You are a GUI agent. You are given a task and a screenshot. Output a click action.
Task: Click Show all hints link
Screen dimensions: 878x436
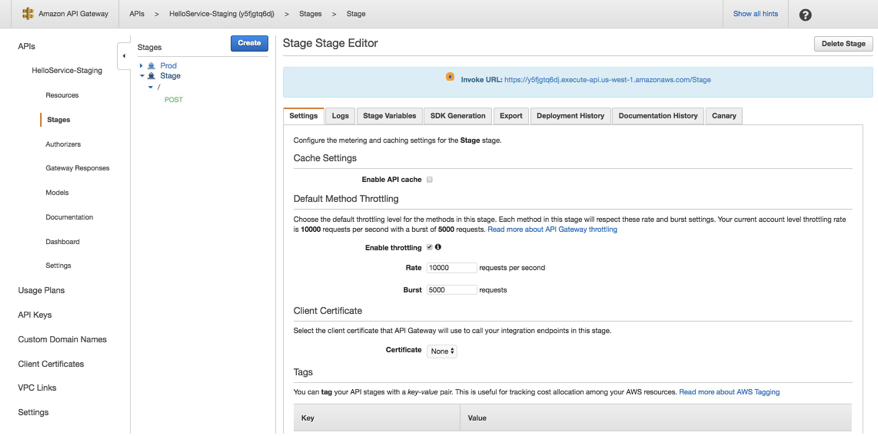pos(755,14)
